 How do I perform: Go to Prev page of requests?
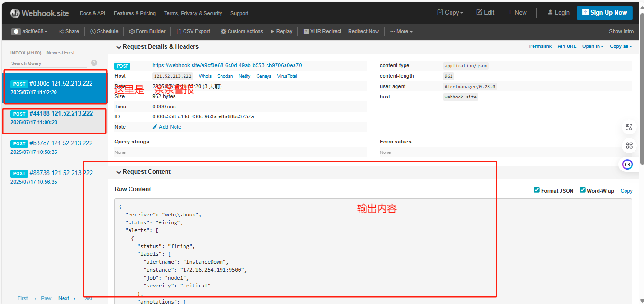click(43, 298)
